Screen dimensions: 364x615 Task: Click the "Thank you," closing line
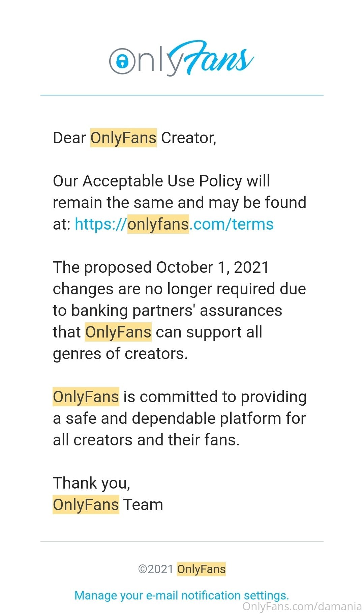91,483
